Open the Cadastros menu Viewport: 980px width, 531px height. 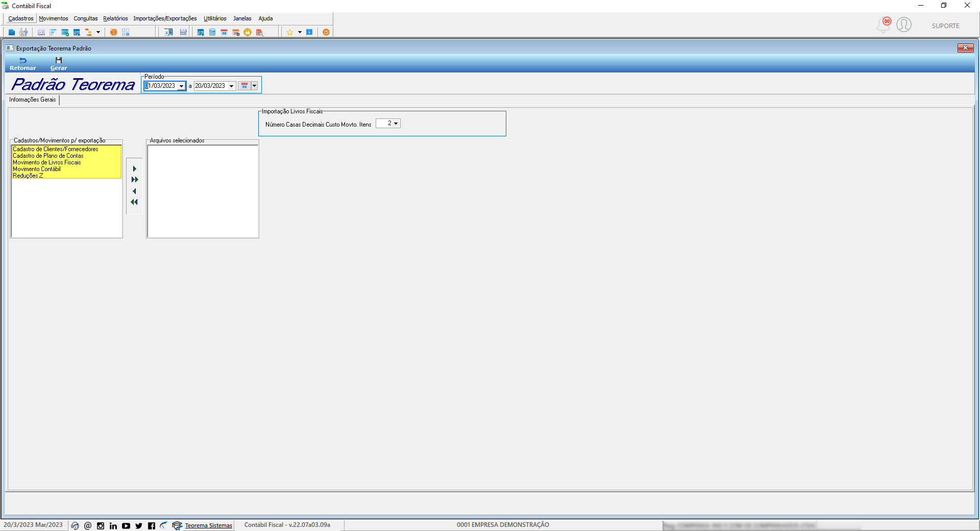[x=21, y=18]
